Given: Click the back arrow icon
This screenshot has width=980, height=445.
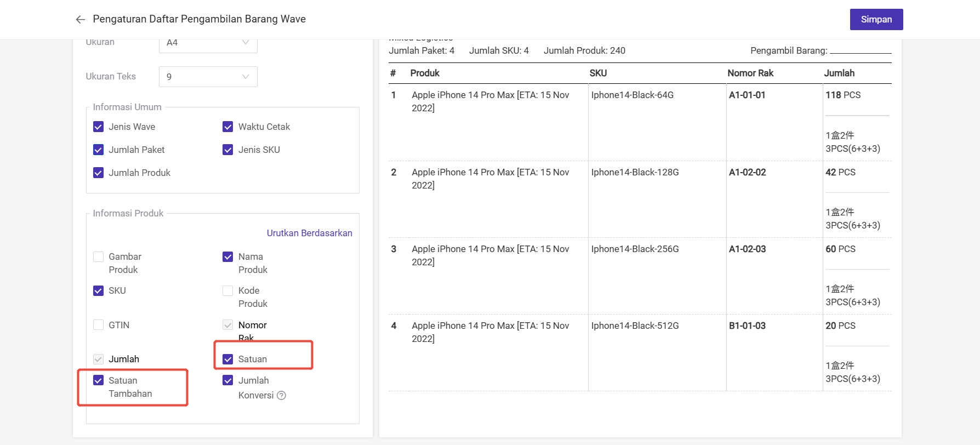Looking at the screenshot, I should point(81,20).
